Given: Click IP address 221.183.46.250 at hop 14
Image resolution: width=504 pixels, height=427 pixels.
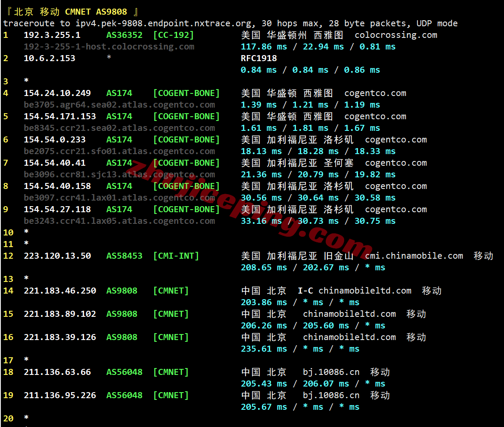Looking at the screenshot, I should 60,291.
